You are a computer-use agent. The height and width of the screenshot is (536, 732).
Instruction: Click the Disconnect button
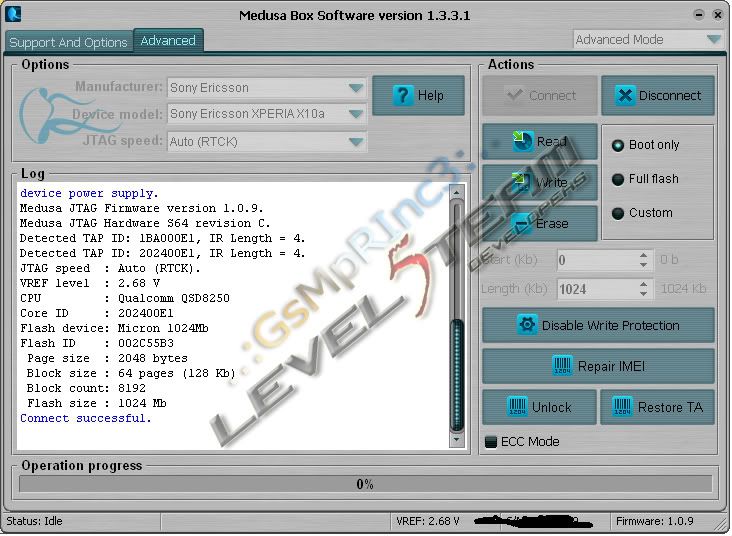coord(658,96)
